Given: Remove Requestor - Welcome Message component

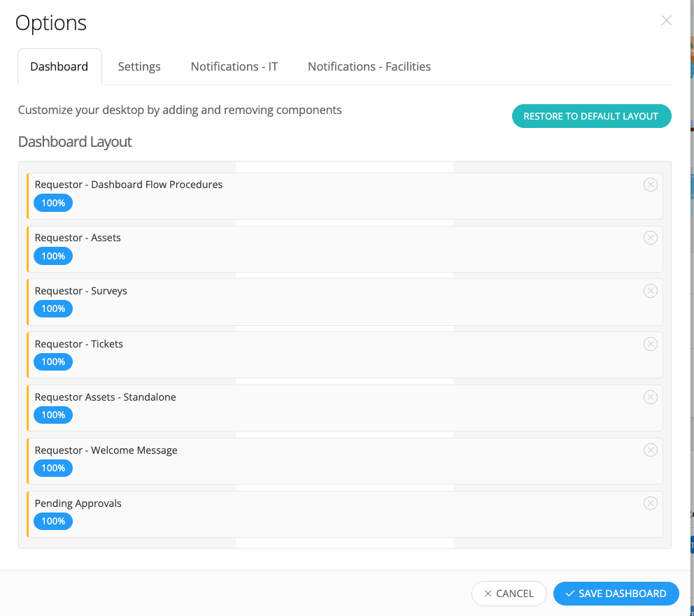Looking at the screenshot, I should (650, 450).
